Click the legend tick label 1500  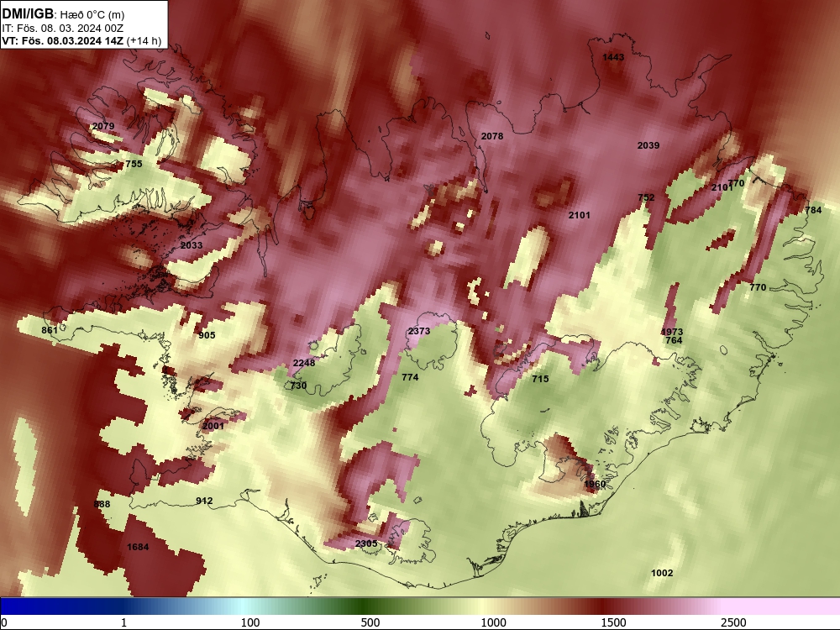click(613, 622)
